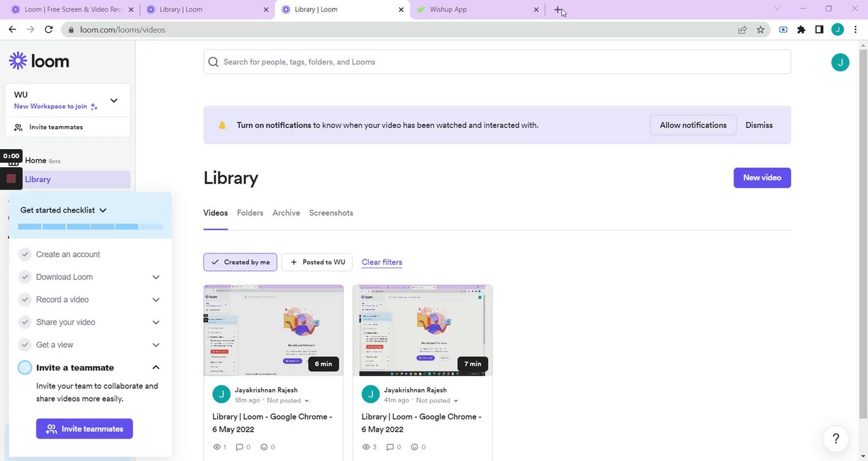Open Not posted dropdown on 18m ago video
This screenshot has height=461, width=868.
(288, 400)
